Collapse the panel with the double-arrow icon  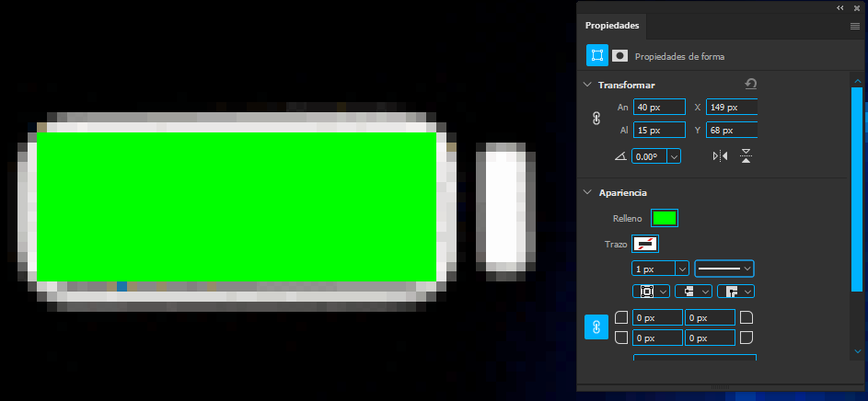pos(840,7)
